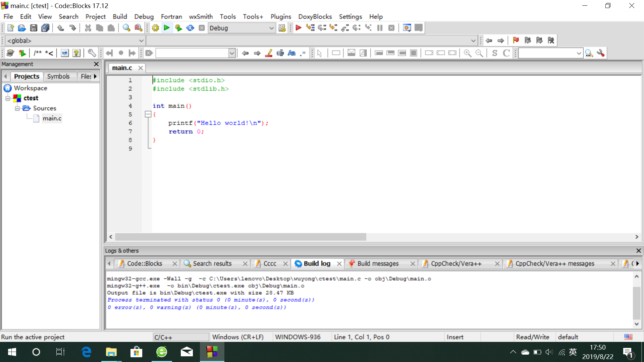Click the Cut scissors icon

(88, 28)
